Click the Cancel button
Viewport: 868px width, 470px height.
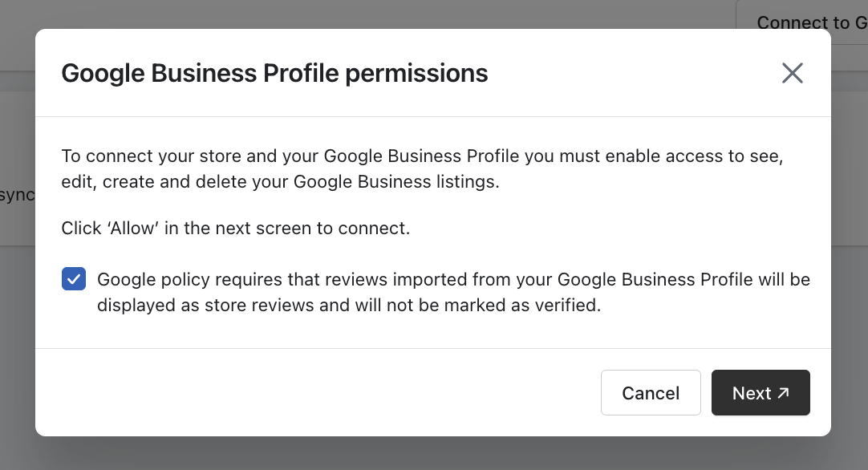[x=651, y=393]
